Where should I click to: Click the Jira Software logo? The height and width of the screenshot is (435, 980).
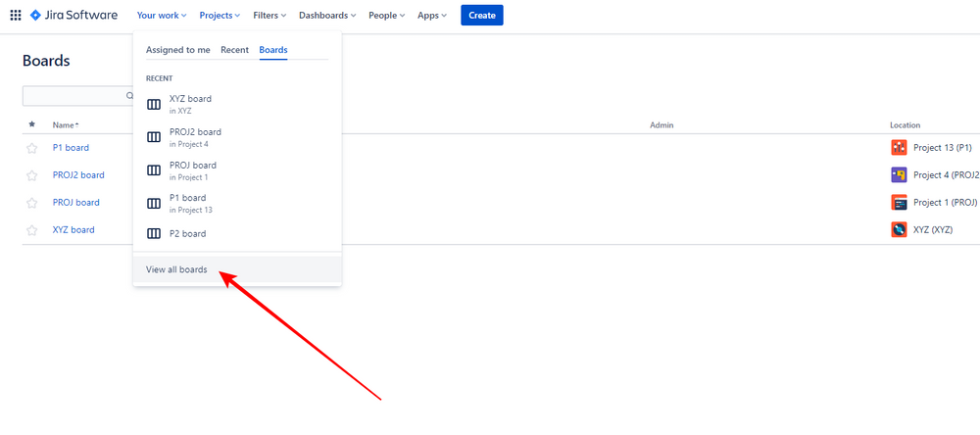click(x=73, y=15)
